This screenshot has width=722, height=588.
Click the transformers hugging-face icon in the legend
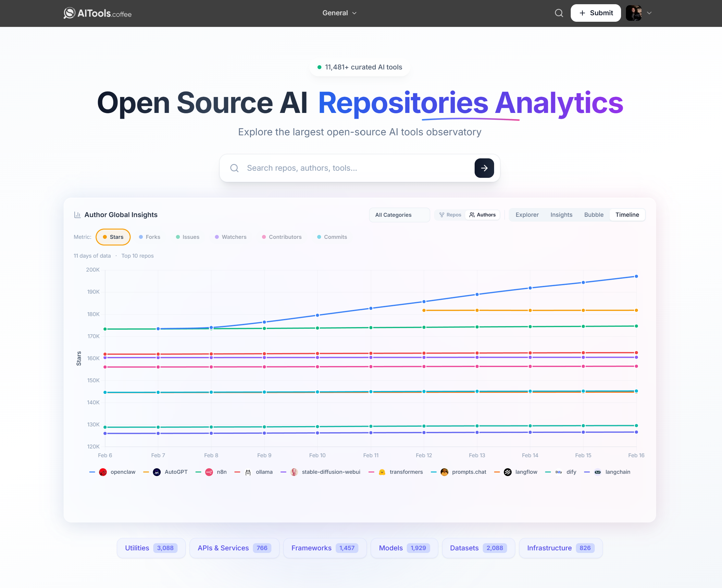click(382, 472)
